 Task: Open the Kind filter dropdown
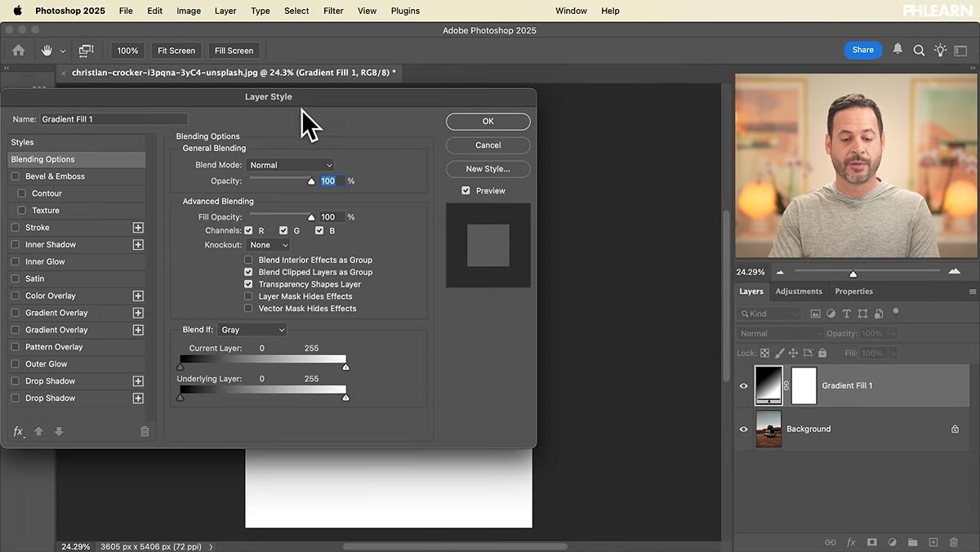770,314
